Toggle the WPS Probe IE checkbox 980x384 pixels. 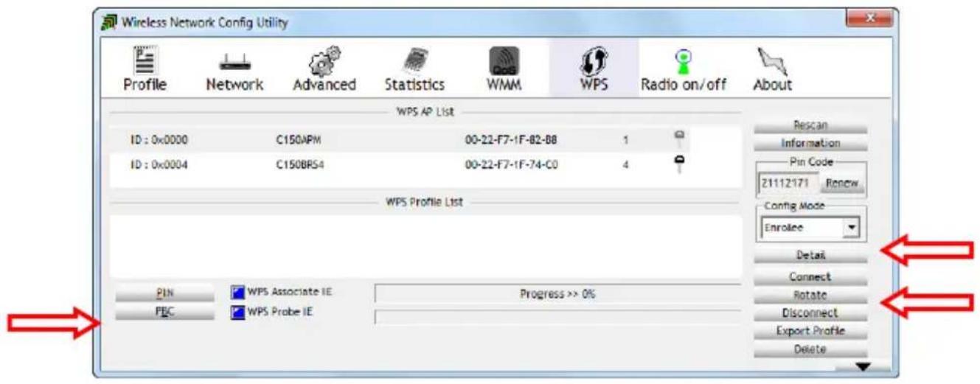tap(237, 312)
